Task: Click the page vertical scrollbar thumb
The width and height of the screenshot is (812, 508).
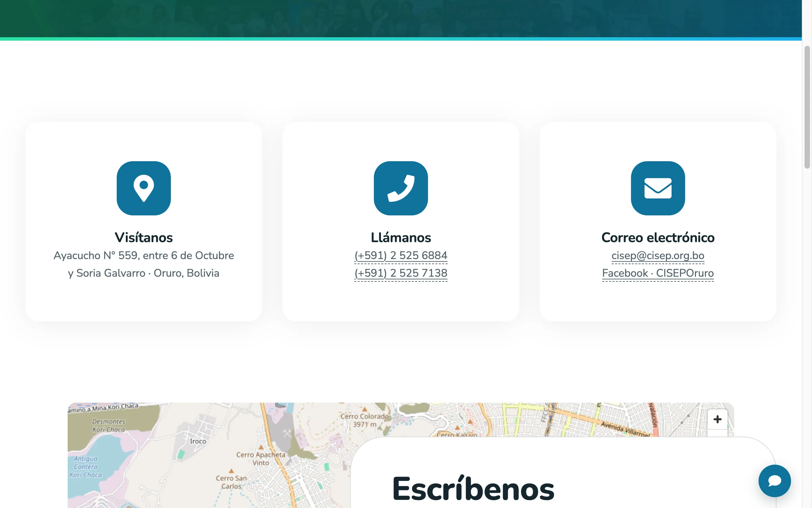Action: pos(807,107)
